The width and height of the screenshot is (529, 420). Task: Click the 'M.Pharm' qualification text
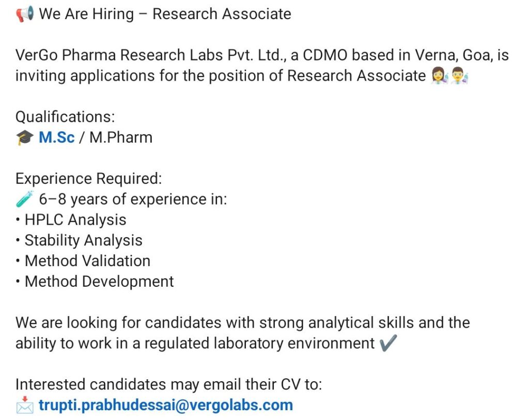[121, 138]
